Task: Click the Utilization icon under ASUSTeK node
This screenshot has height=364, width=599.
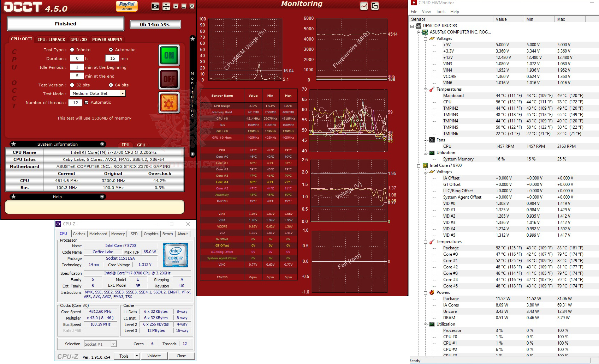Action: pyautogui.click(x=432, y=153)
